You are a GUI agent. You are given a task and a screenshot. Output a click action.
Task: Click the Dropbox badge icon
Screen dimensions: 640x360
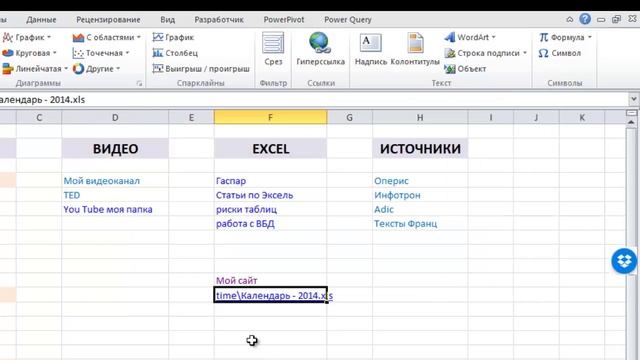[x=624, y=260]
